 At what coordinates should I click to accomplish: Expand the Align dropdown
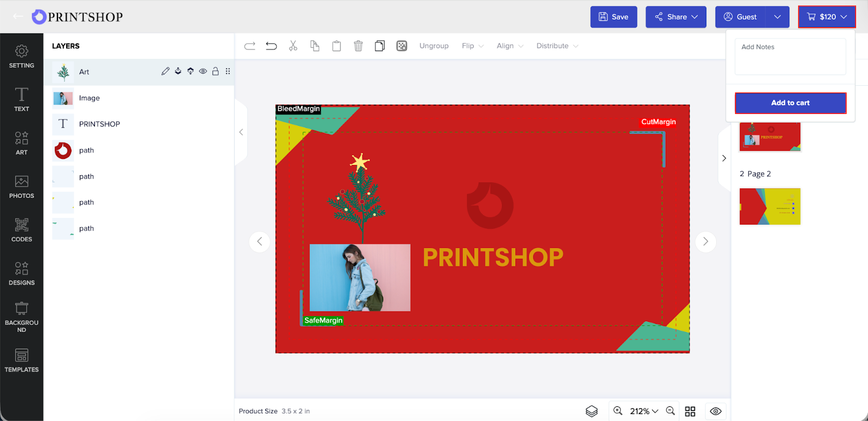509,46
